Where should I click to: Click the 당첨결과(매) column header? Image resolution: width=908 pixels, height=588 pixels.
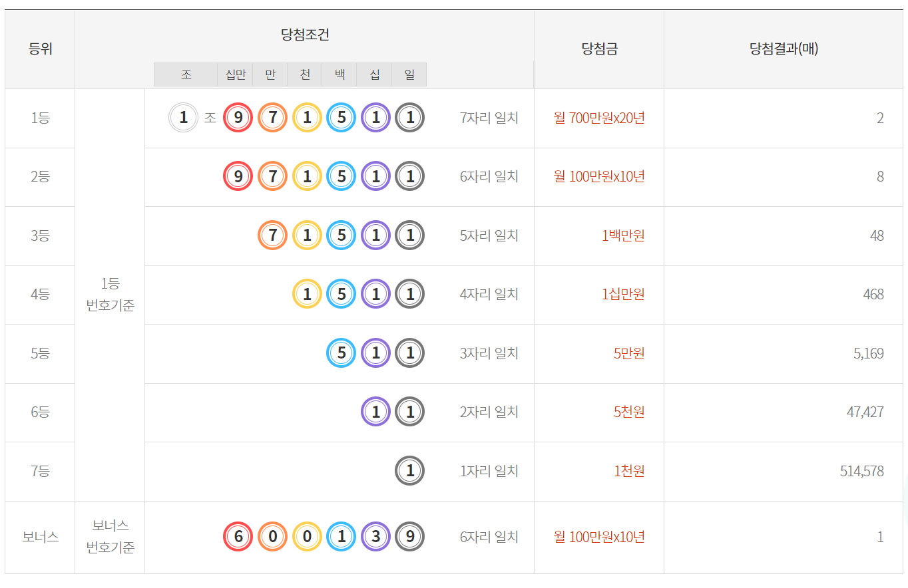click(784, 49)
